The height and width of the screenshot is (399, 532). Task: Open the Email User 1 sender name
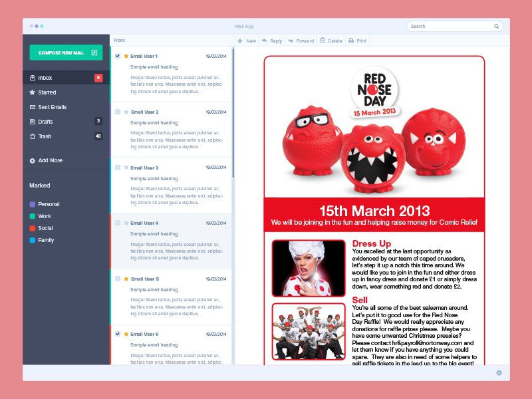[x=144, y=56]
